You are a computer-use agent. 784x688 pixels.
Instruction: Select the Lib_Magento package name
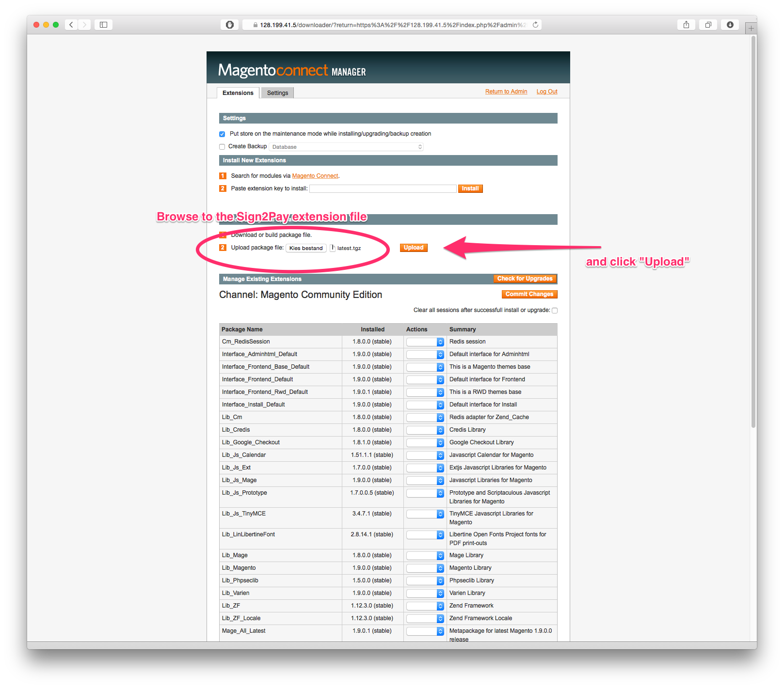click(x=239, y=568)
